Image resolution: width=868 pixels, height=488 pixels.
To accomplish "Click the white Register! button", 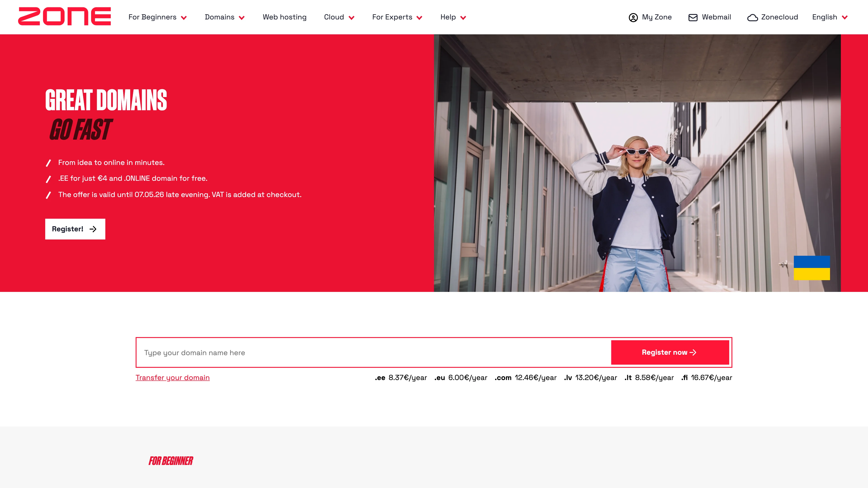I will click(75, 229).
